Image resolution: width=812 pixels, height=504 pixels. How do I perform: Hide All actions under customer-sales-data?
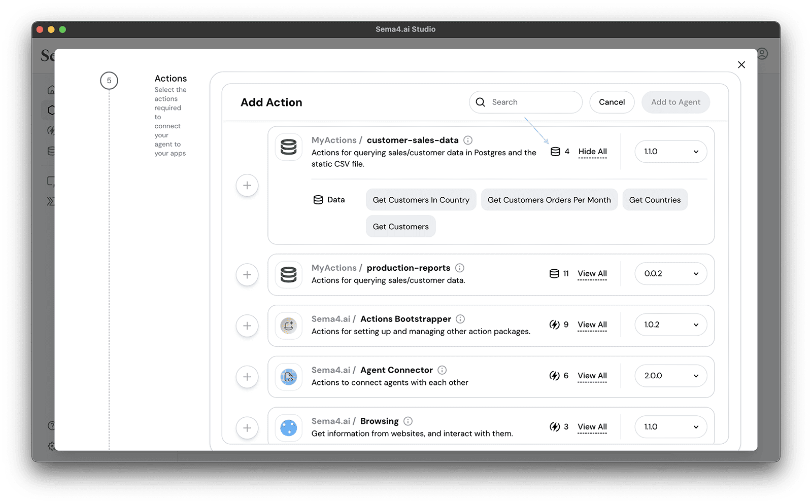(592, 151)
